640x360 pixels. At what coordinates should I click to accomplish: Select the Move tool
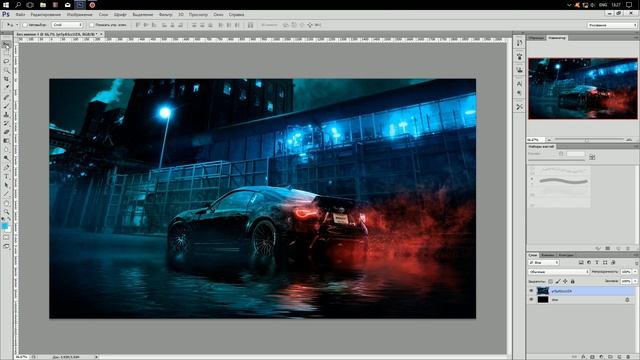(6, 45)
